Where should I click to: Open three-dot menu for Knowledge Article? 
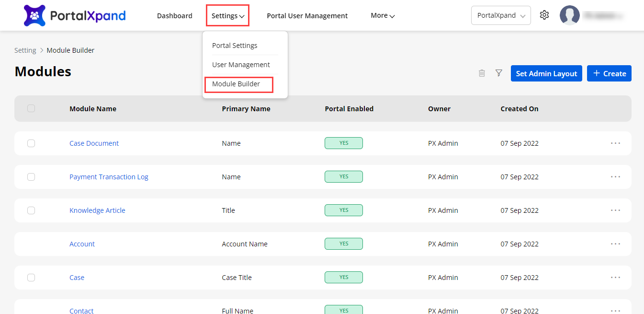tap(615, 210)
